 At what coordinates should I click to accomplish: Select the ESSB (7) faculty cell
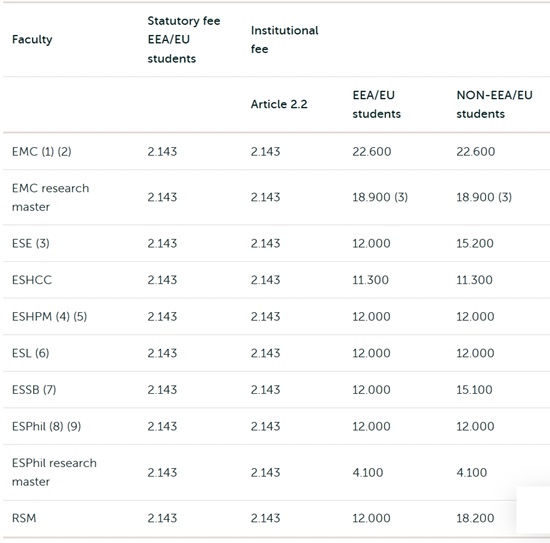pyautogui.click(x=34, y=390)
